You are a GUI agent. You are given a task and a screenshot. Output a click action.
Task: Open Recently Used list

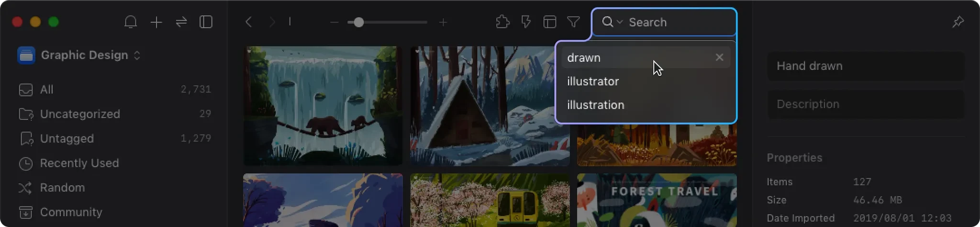[x=115, y=163]
